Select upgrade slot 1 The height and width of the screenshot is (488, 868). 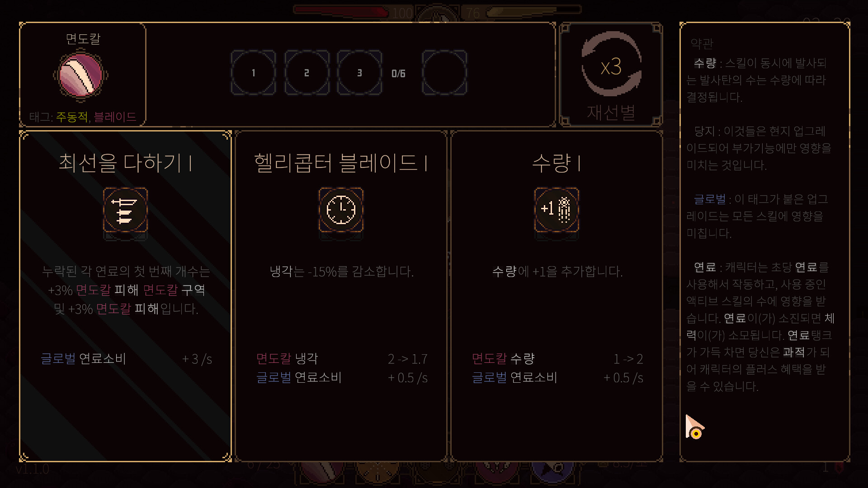[253, 73]
